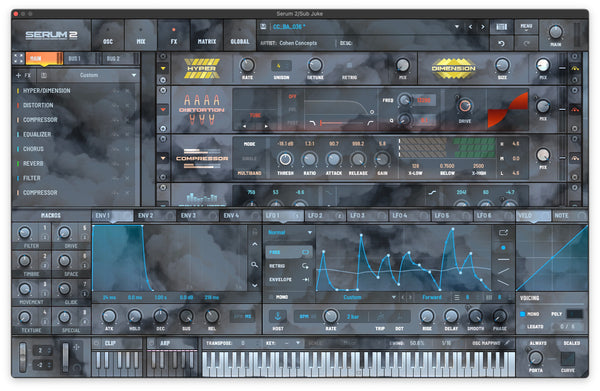Toggle the CLIP power button
This screenshot has width=600, height=391.
97,343
